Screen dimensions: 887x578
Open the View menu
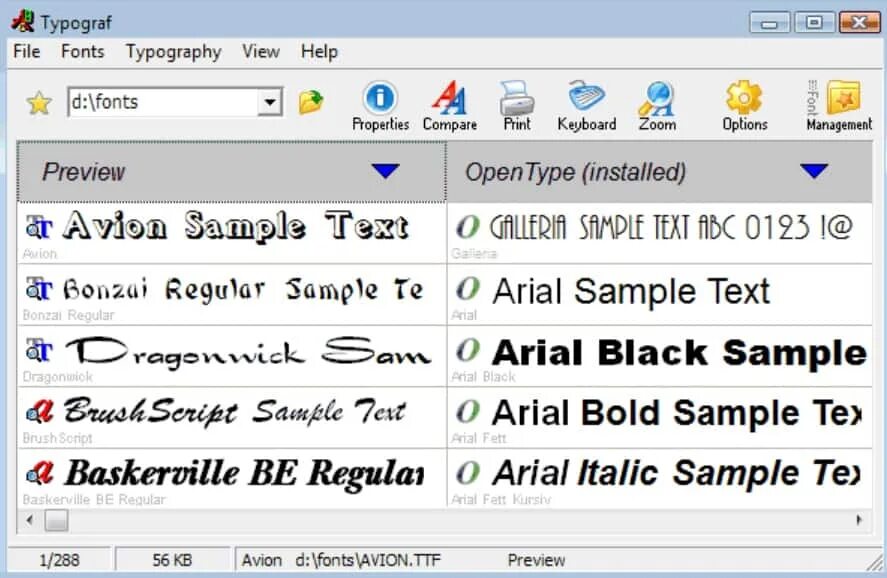[x=261, y=51]
